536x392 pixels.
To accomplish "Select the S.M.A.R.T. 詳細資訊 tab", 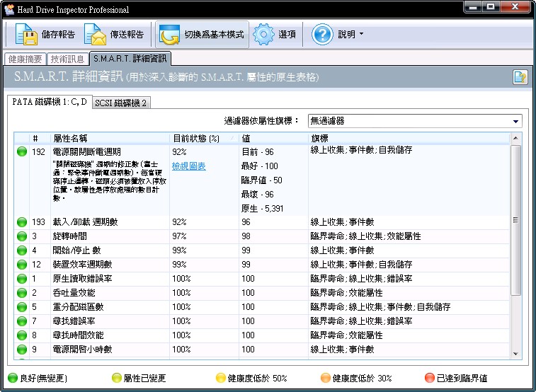I will [130, 59].
